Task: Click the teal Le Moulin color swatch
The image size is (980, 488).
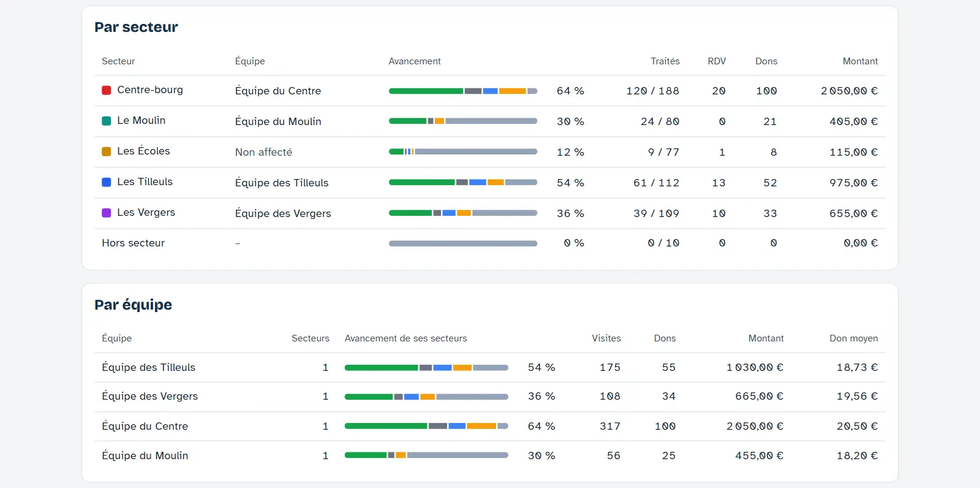Action: pyautogui.click(x=106, y=121)
